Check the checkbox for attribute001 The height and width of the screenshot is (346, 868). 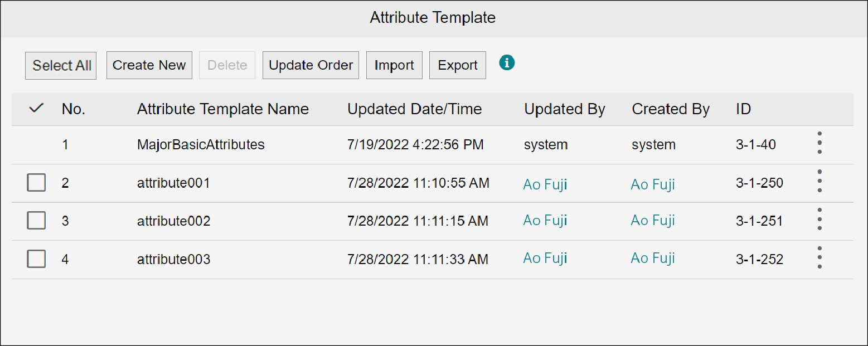(x=36, y=182)
